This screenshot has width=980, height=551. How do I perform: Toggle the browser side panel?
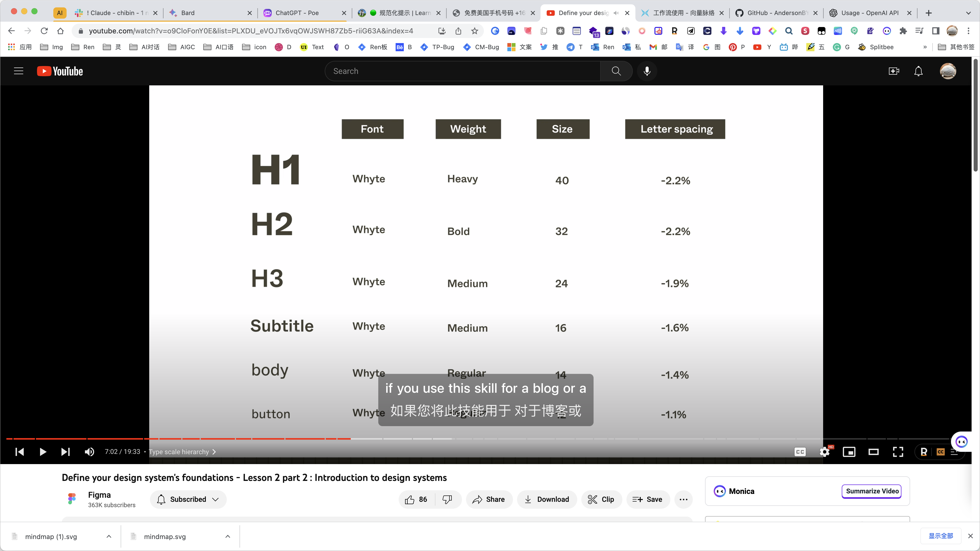coord(936,31)
